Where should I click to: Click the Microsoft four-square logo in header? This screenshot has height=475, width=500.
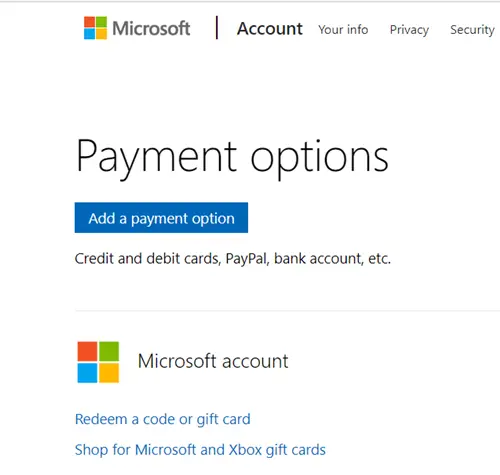click(x=95, y=28)
